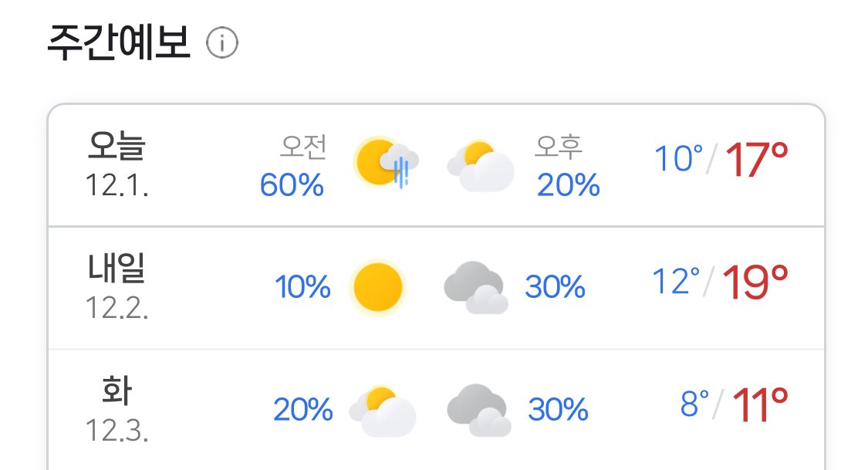Click tomorrow's low temperature 12°
This screenshot has width=868, height=470.
point(677,281)
